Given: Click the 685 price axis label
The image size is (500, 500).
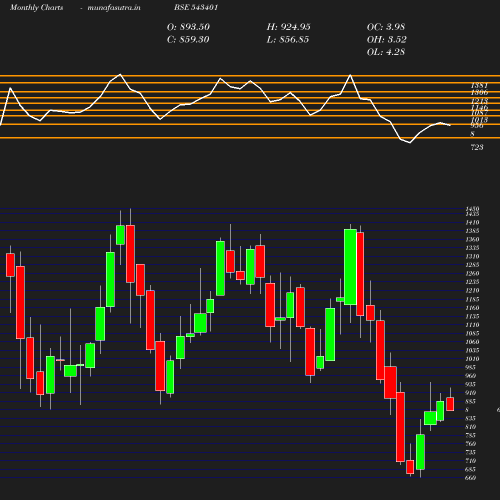Looking at the screenshot, I should 471,469.
